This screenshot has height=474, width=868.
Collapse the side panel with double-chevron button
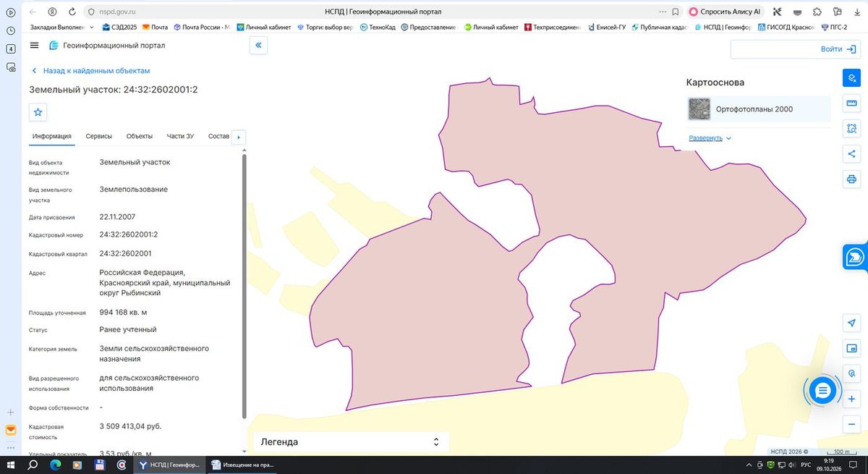coord(258,46)
